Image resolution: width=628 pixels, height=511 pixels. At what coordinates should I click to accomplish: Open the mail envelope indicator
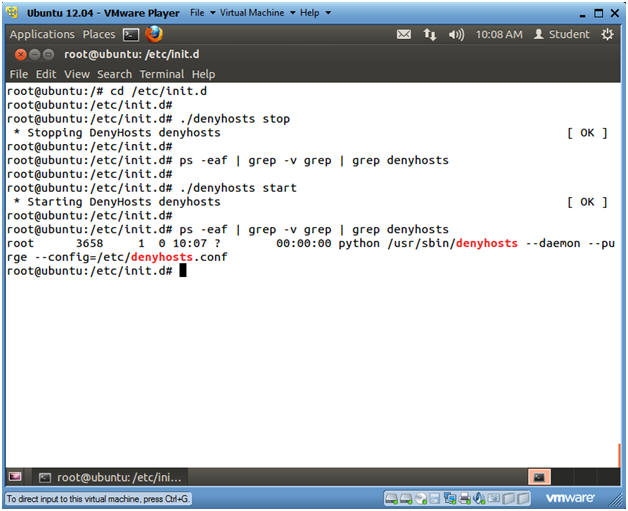pyautogui.click(x=404, y=34)
